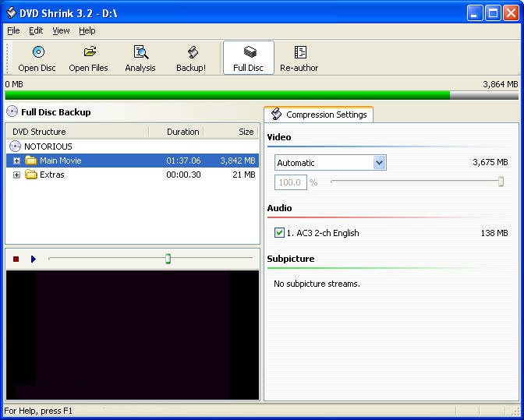Screen dimensions: 524x420
Task: Click the Main Movie folder icon
Action: coord(31,161)
